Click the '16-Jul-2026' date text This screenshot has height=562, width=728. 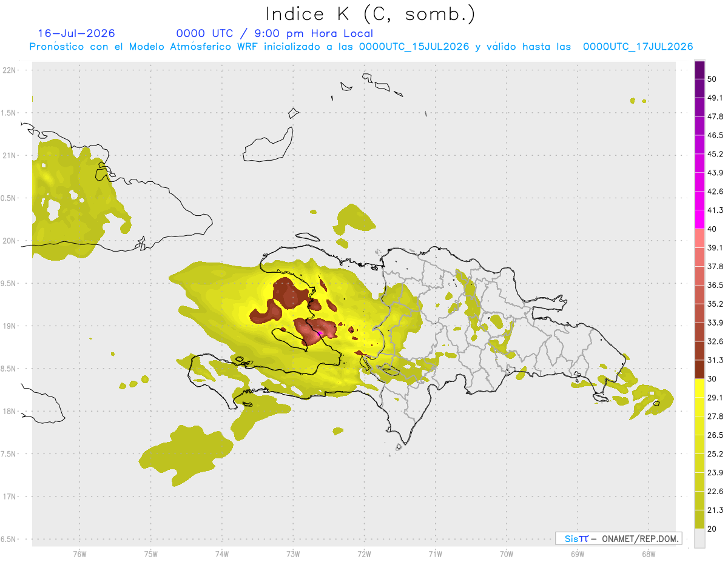point(76,33)
